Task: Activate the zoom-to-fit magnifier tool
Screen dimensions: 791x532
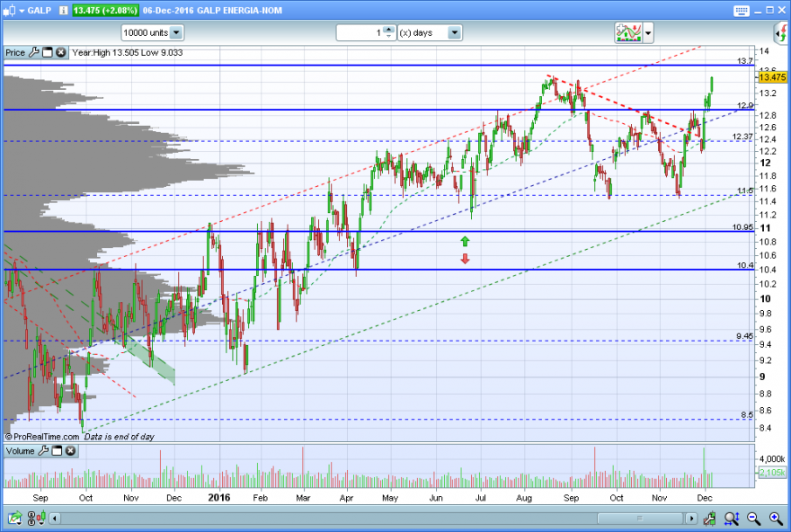Action: point(732,518)
